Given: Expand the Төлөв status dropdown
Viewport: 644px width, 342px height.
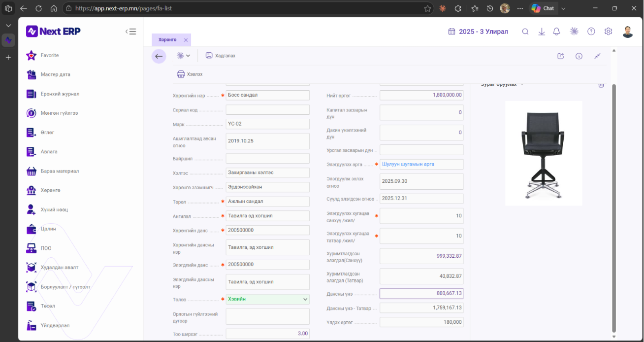Looking at the screenshot, I should click(305, 299).
